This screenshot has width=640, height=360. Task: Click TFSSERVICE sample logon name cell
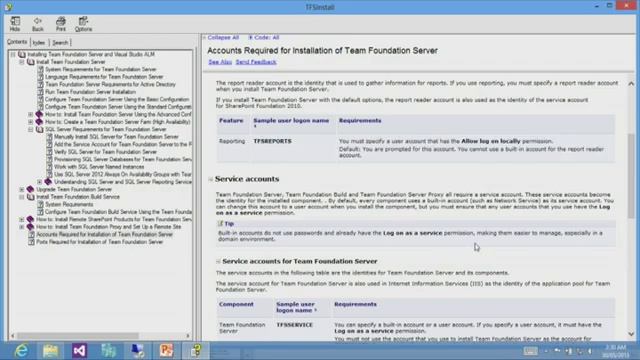294,325
